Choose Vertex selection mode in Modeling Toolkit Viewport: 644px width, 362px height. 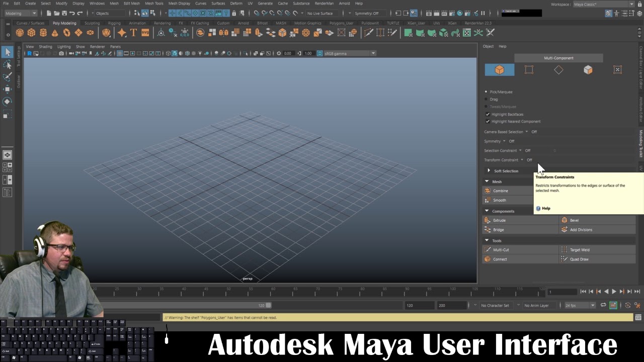[x=529, y=70]
